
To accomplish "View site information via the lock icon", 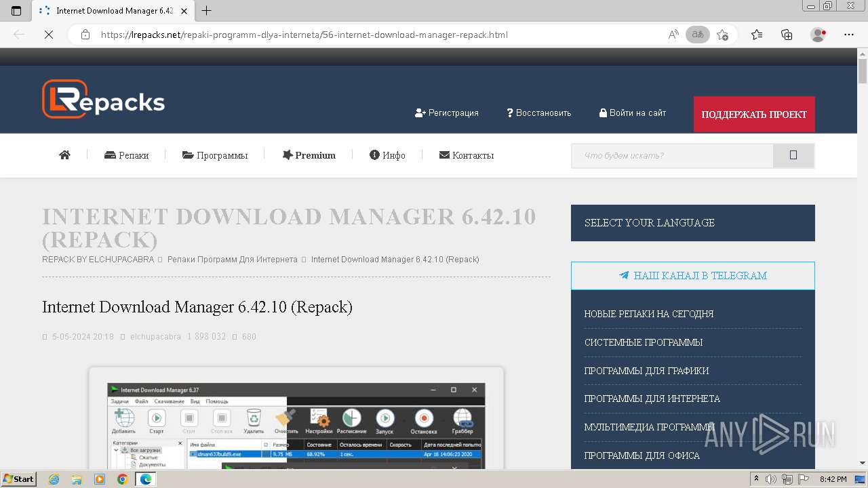I will [85, 35].
